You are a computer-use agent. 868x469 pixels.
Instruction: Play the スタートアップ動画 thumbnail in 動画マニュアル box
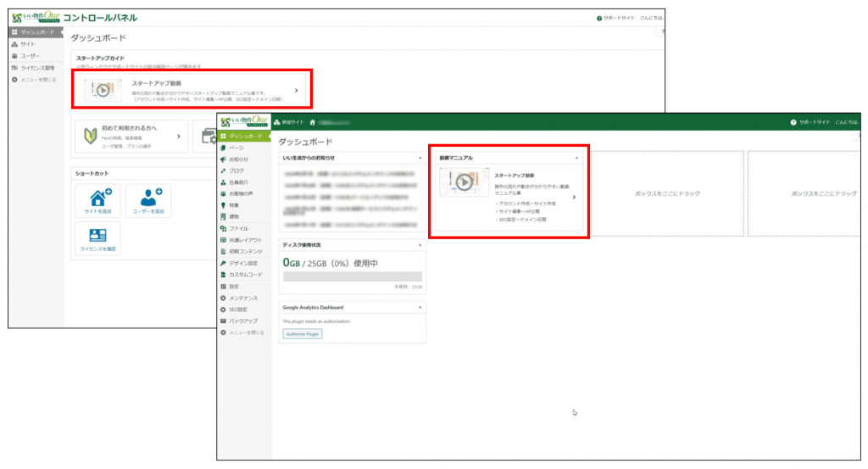coord(464,182)
